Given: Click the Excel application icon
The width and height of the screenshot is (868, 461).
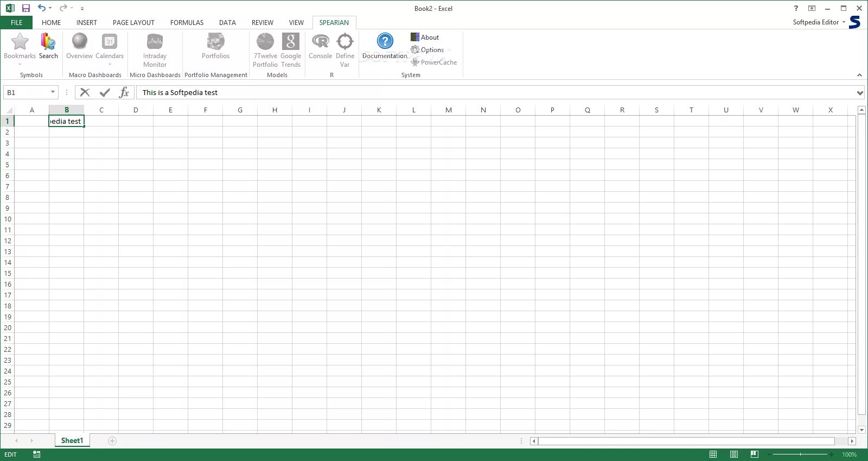Looking at the screenshot, I should click(x=10, y=8).
